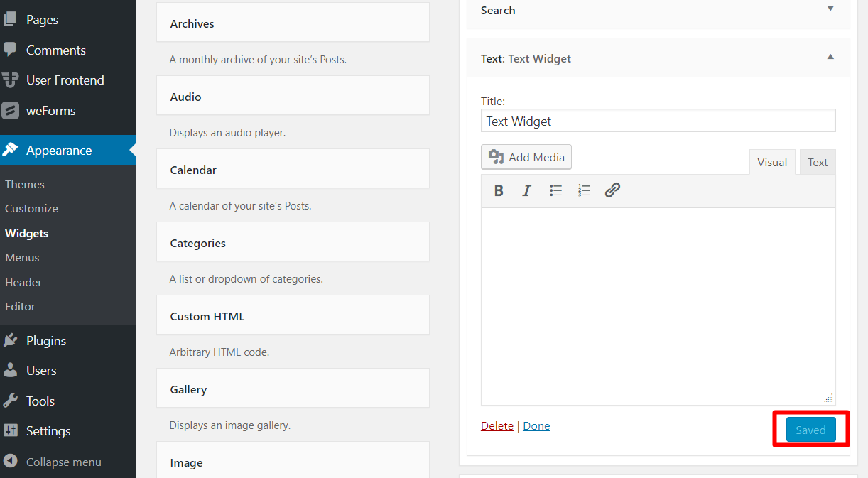Click 'Displays an image gallery.' description
This screenshot has height=478, width=868.
tap(230, 425)
